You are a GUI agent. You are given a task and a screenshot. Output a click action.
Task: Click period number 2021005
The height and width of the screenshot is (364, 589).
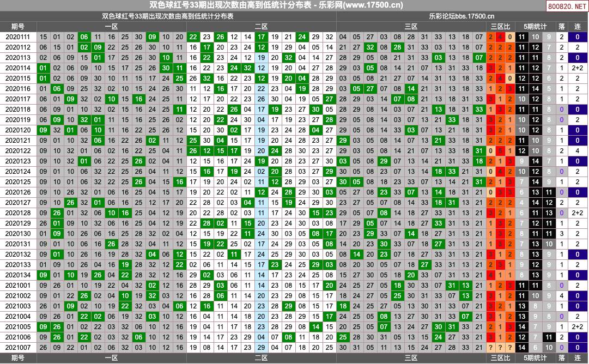(x=18, y=327)
